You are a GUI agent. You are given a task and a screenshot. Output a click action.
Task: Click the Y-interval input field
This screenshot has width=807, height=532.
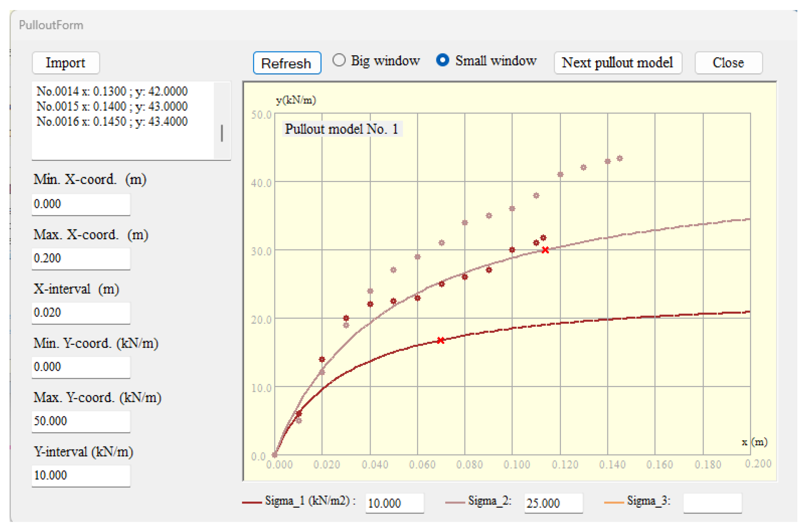coord(80,475)
